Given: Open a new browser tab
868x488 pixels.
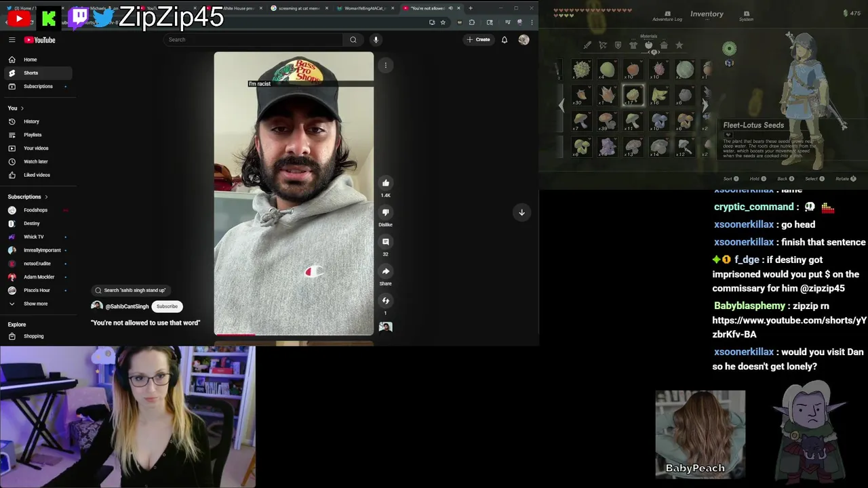Looking at the screenshot, I should 470,8.
